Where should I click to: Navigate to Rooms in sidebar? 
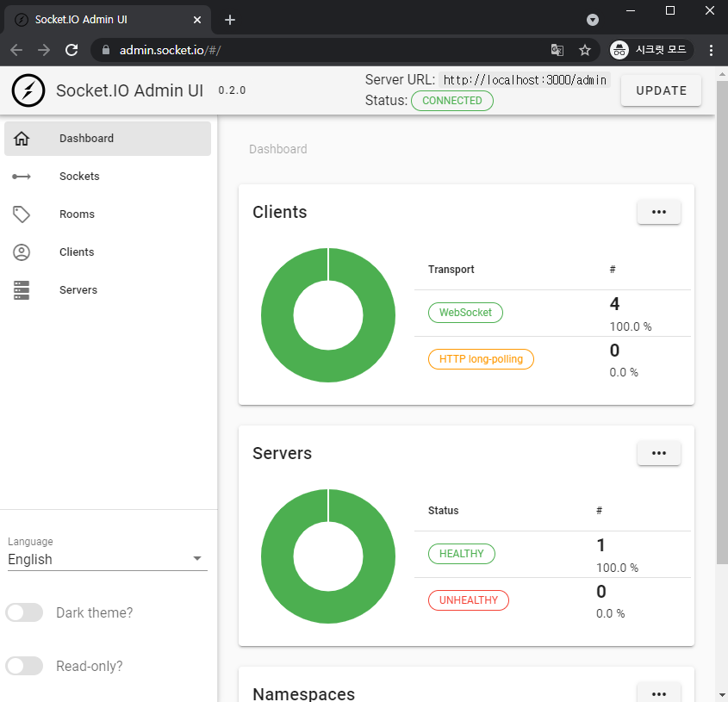tap(108, 214)
